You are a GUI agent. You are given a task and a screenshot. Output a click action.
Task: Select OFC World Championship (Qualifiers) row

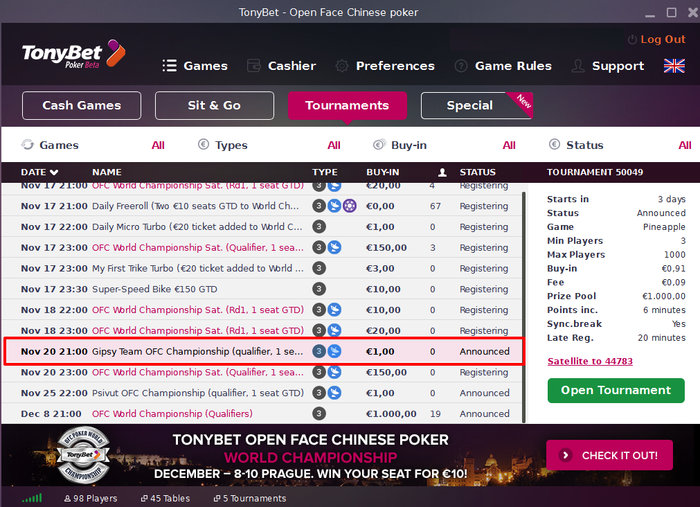tap(262, 414)
